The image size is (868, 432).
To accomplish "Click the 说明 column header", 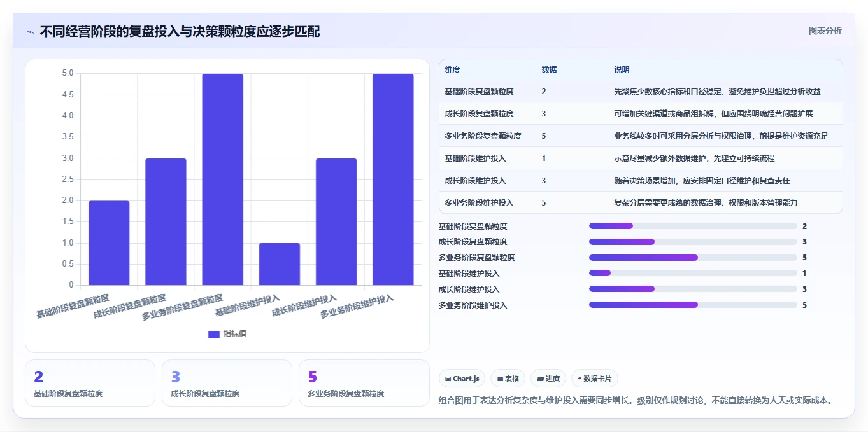I will [x=622, y=69].
